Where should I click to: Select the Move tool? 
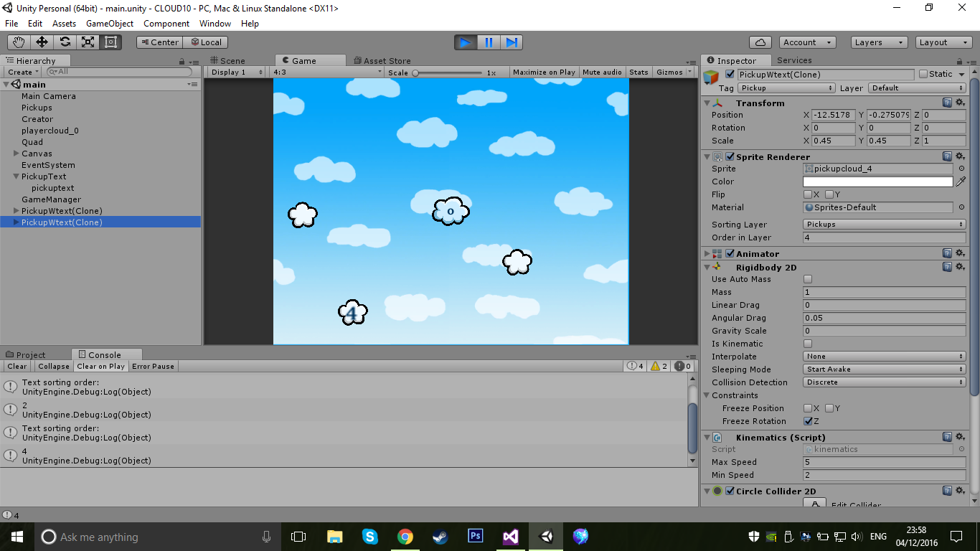[x=42, y=42]
